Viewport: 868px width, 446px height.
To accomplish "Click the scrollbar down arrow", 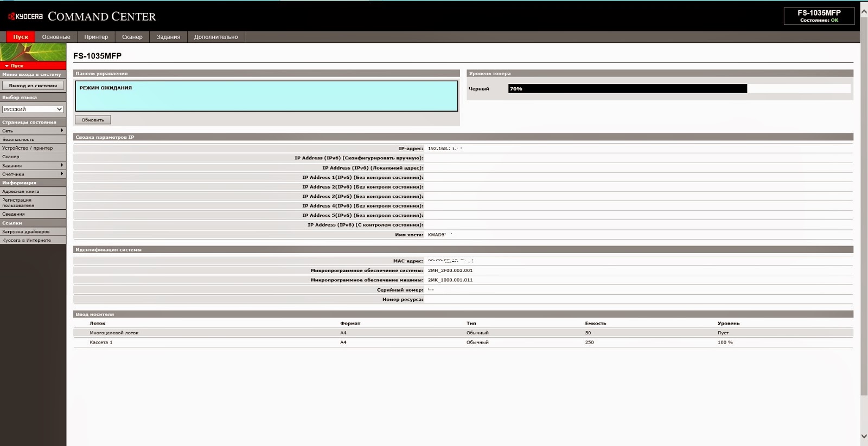I will tap(864, 436).
